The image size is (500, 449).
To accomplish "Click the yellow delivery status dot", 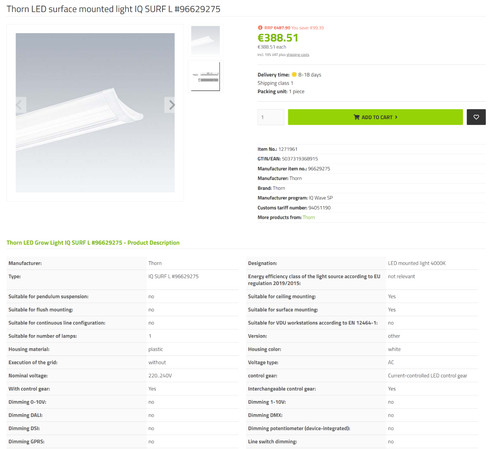I will click(294, 74).
